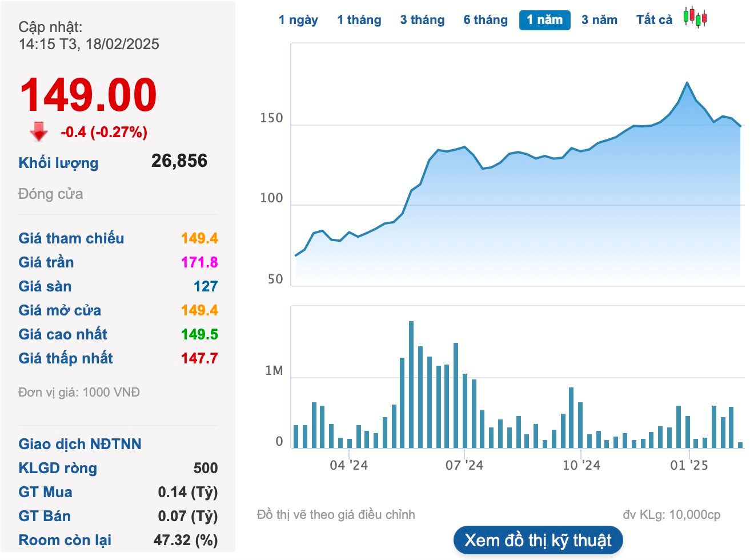Click the 150 price axis label
Viewport: 754px width, 560px height.
click(271, 118)
